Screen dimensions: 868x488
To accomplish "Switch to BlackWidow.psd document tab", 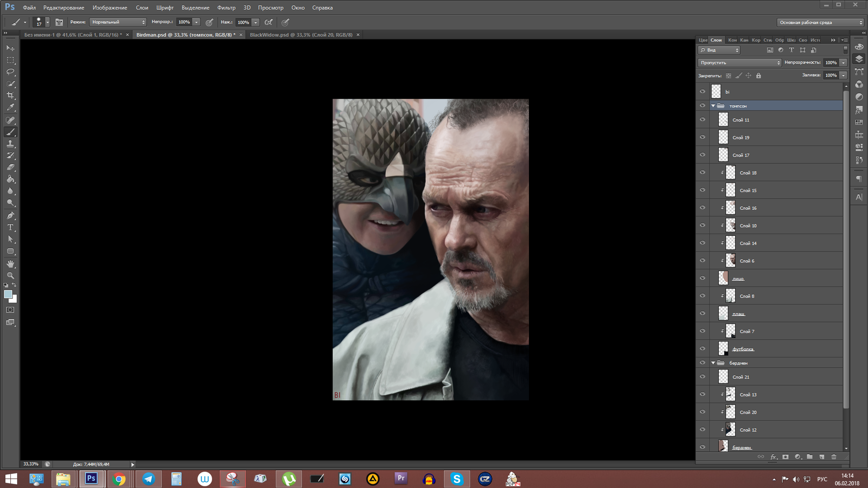I will click(x=301, y=35).
